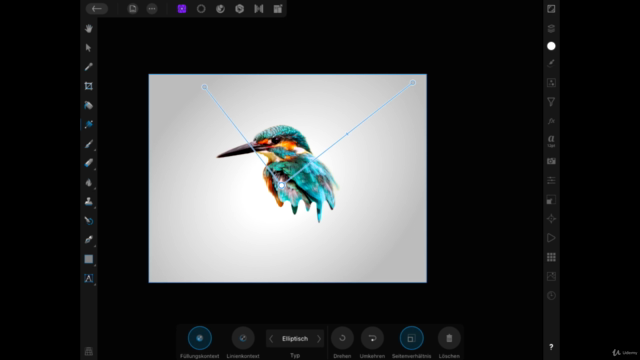Open the Layers studio
The image size is (640, 360).
tap(551, 28)
